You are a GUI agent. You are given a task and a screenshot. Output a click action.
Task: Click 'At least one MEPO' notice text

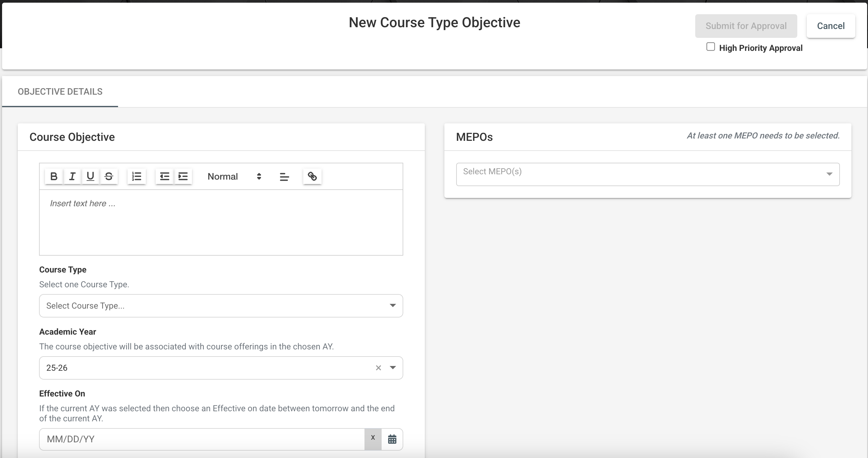coord(763,136)
